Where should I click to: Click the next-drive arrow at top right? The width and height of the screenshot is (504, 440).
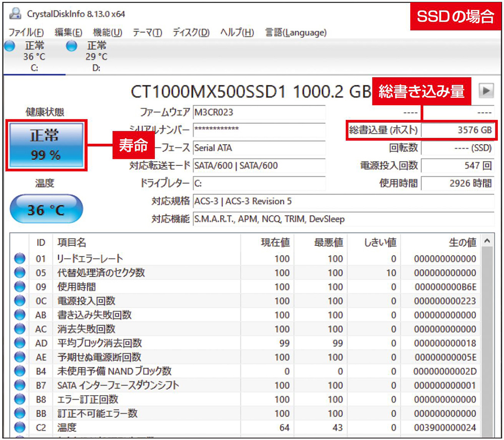486,91
